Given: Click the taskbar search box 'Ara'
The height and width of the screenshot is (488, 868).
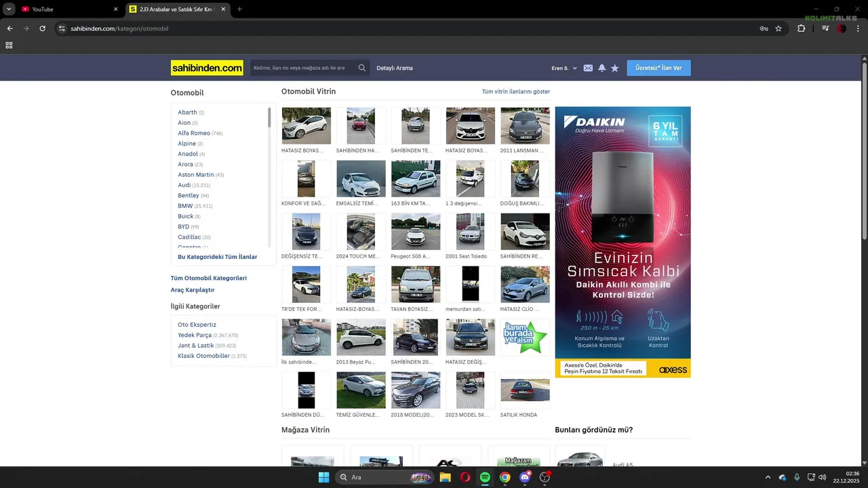Looking at the screenshot, I should click(385, 477).
